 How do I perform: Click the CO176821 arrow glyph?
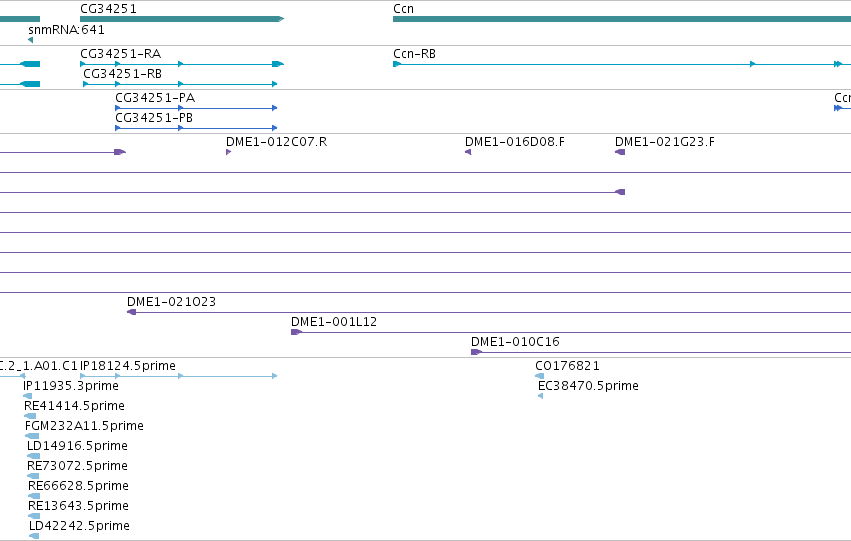(x=539, y=376)
